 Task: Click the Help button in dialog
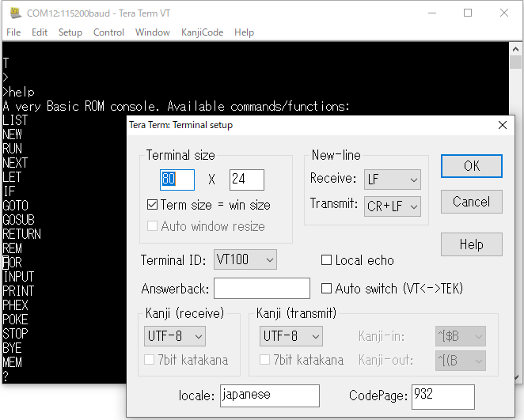pyautogui.click(x=471, y=244)
